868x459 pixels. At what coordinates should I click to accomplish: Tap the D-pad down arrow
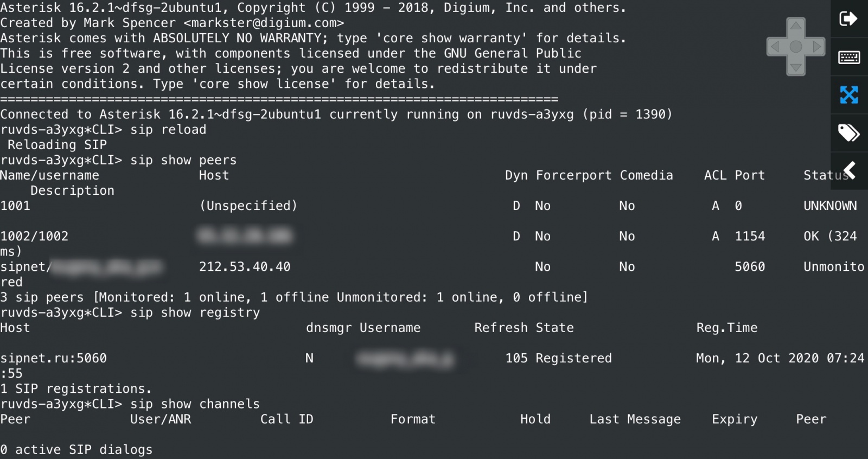pyautogui.click(x=796, y=68)
